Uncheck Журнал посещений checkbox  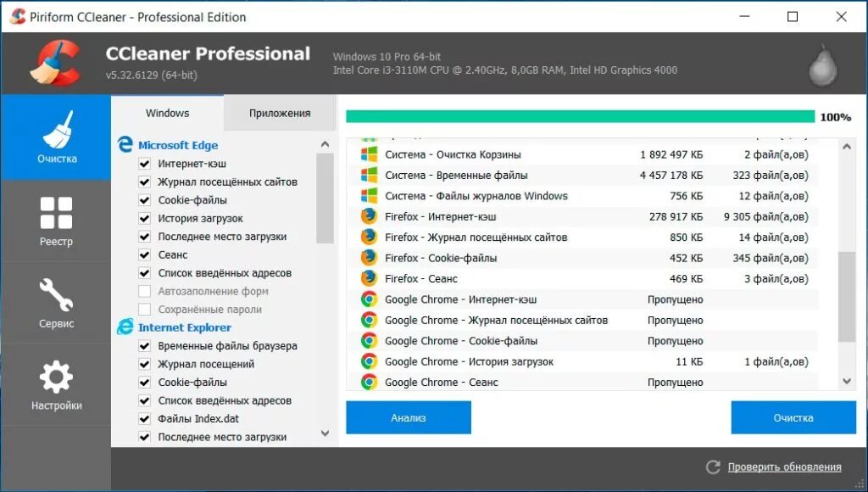pos(144,364)
